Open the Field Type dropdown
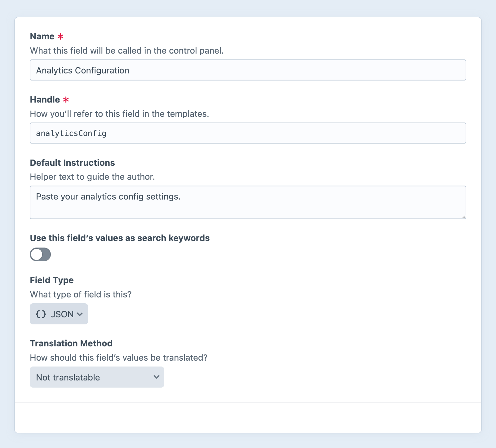496x448 pixels. coord(59,314)
